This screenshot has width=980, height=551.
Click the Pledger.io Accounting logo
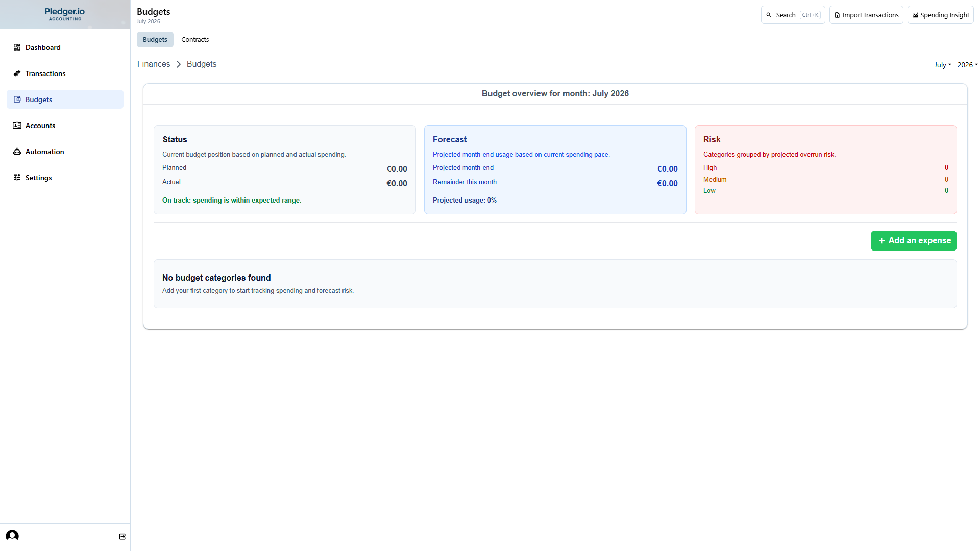coord(65,14)
